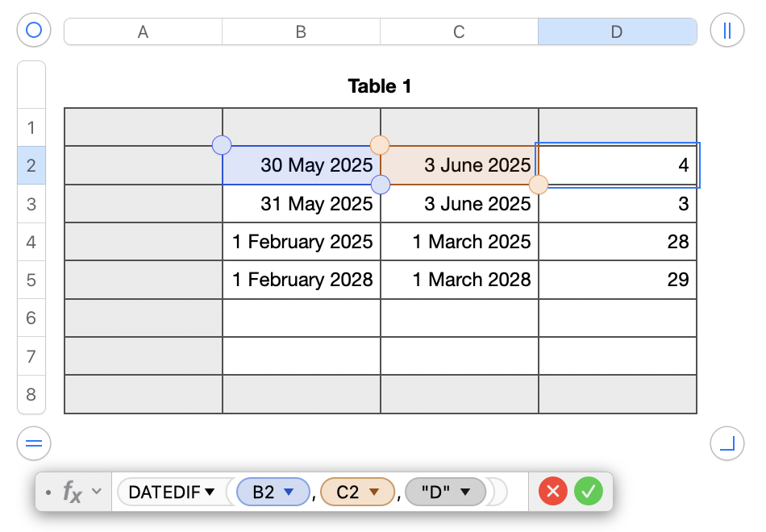The image size is (766, 532).
Task: Click the blue selection handle above B2
Action: click(x=222, y=145)
